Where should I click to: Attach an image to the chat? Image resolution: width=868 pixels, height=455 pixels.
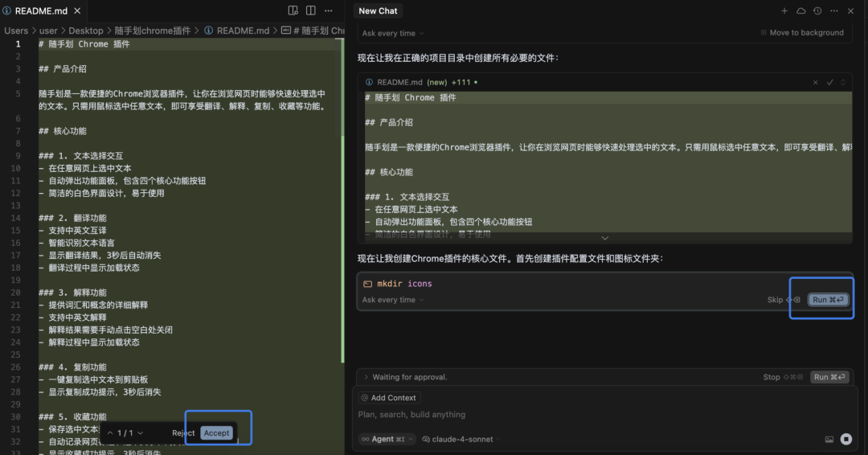[829, 439]
